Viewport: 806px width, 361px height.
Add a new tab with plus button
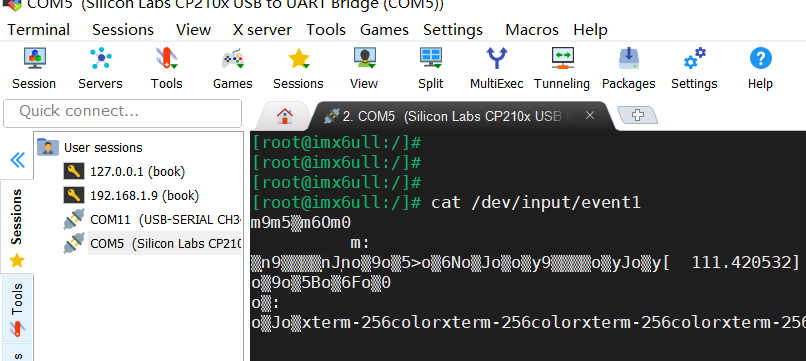click(637, 115)
